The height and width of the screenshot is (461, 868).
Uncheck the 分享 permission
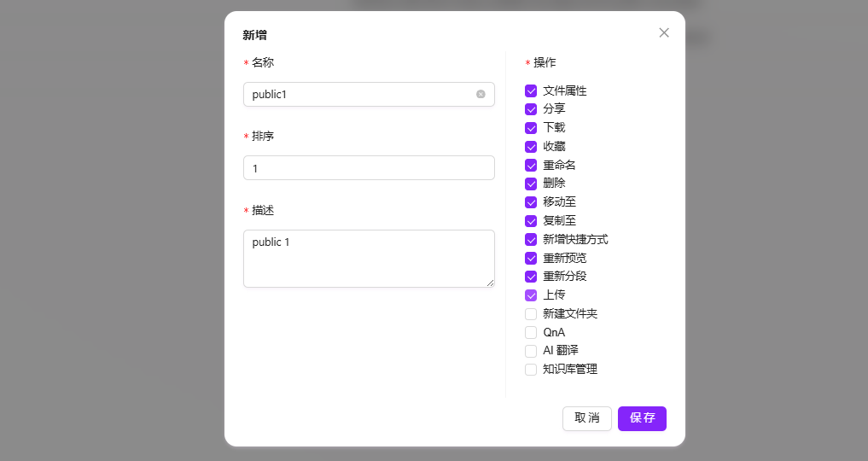[531, 109]
